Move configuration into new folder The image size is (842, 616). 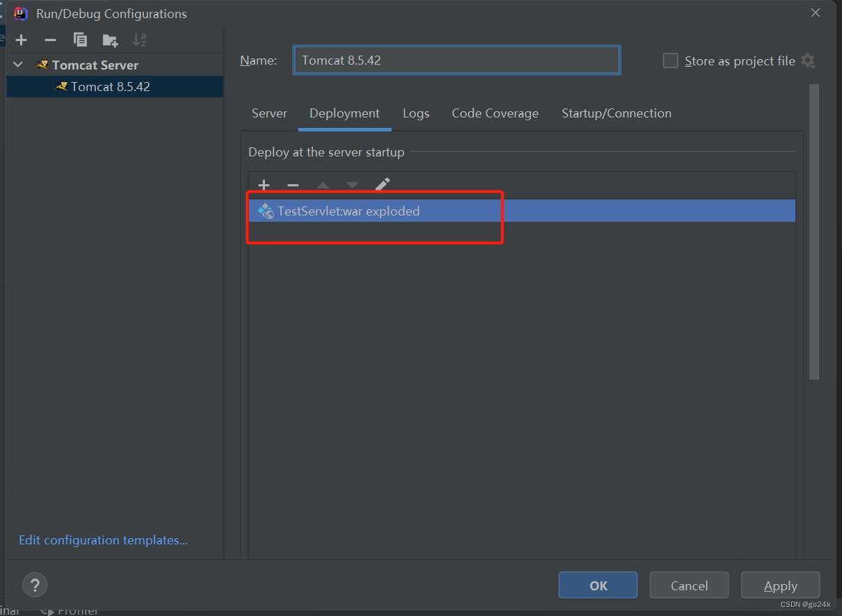pos(110,40)
